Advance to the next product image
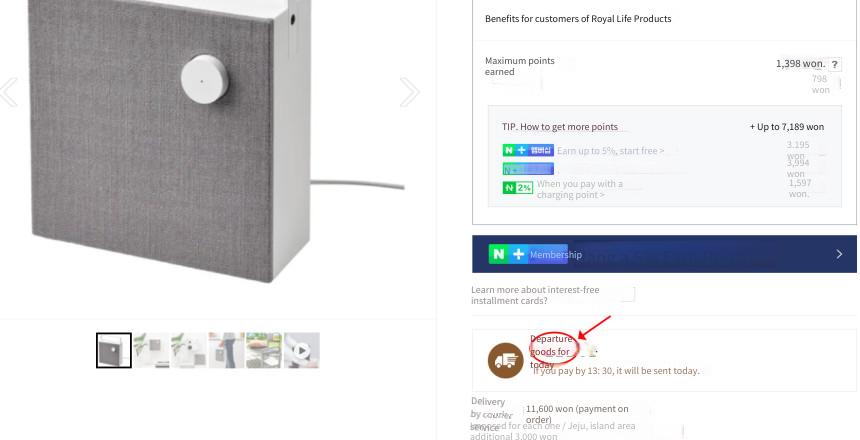Image resolution: width=860 pixels, height=440 pixels. click(x=409, y=92)
